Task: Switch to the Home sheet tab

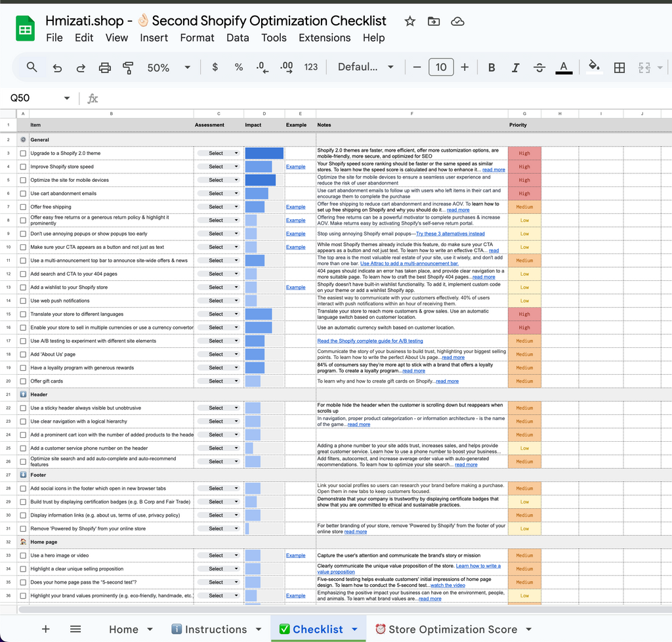Action: tap(123, 629)
